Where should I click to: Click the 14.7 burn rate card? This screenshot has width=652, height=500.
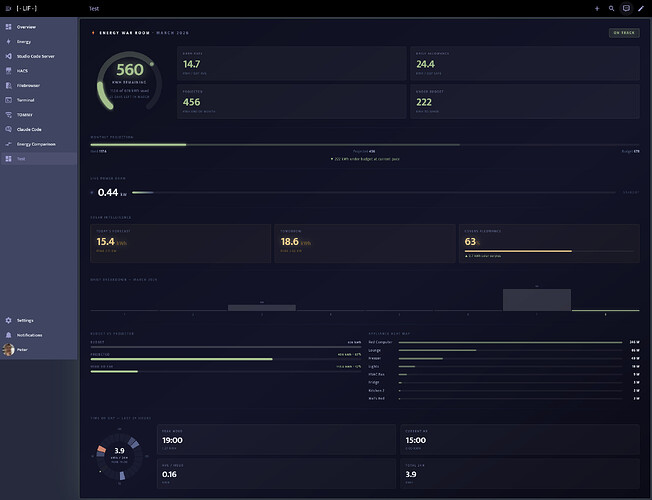(x=291, y=63)
